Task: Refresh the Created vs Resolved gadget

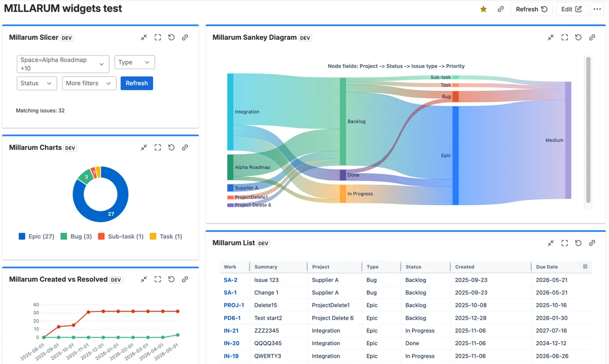Action: pos(172,279)
